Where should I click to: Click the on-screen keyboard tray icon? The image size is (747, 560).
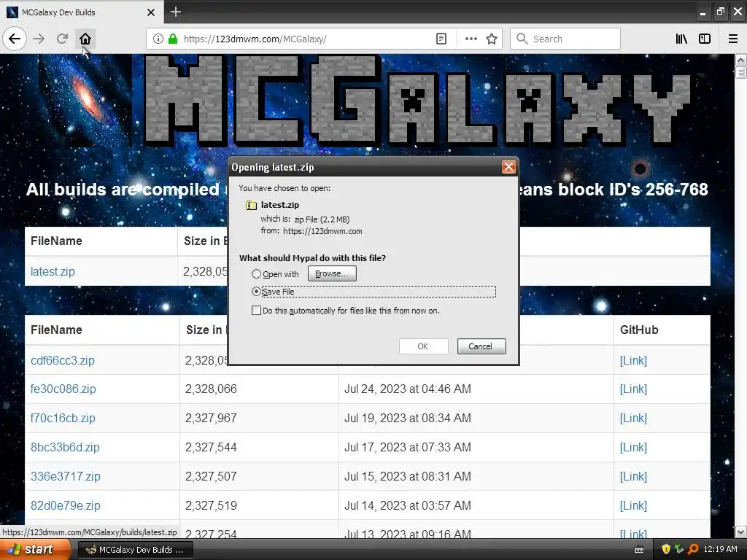[639, 550]
